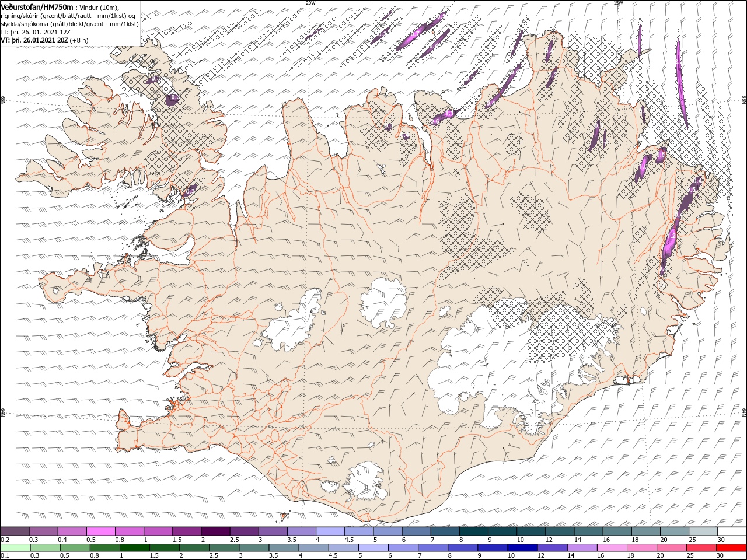Click the initial time 'IT: þri. 26. 01. 2021 12Z'
This screenshot has height=560, width=747.
pyautogui.click(x=36, y=32)
